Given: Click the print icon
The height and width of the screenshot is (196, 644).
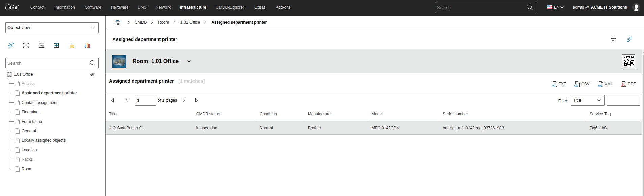Looking at the screenshot, I should [613, 39].
